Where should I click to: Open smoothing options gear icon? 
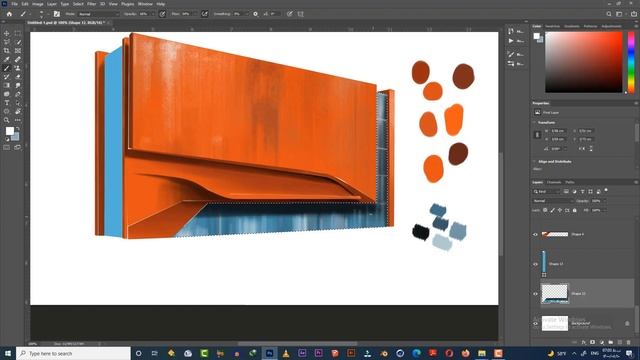(x=256, y=14)
